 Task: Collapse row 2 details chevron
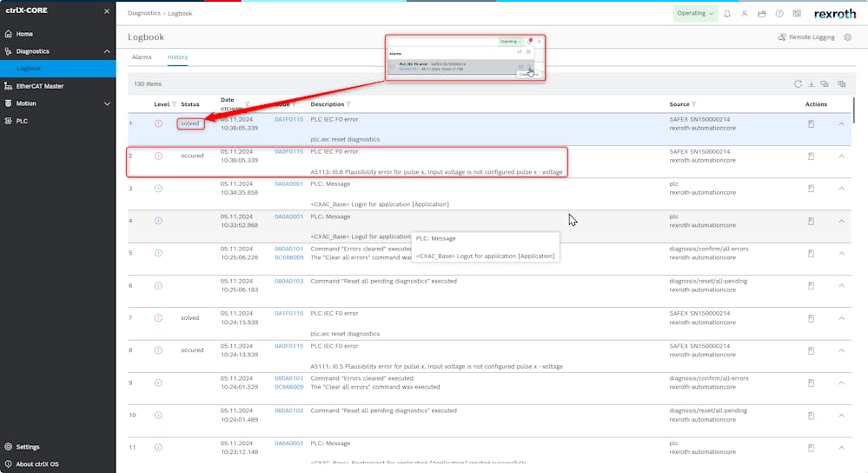[x=841, y=157]
